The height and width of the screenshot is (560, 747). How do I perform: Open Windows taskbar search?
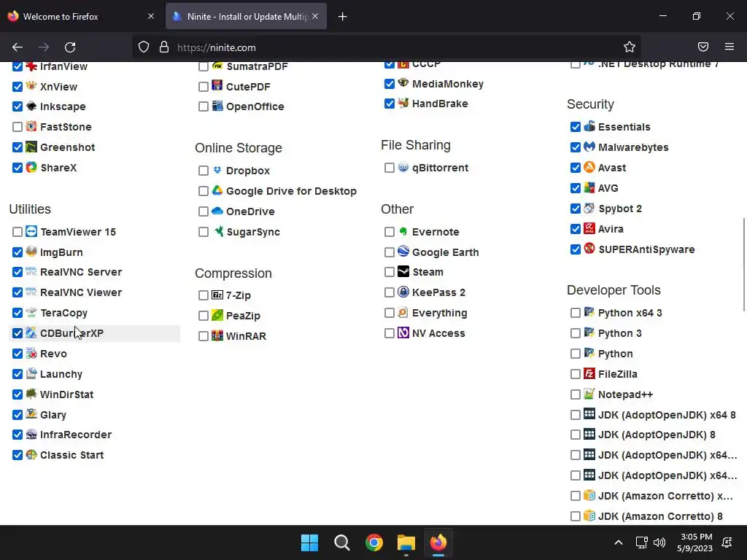point(342,542)
